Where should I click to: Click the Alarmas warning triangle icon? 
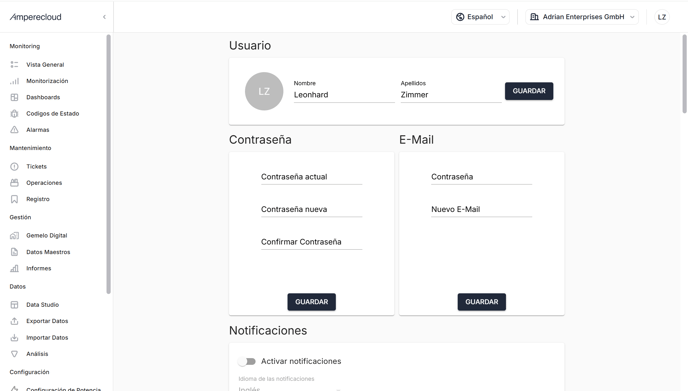(14, 130)
